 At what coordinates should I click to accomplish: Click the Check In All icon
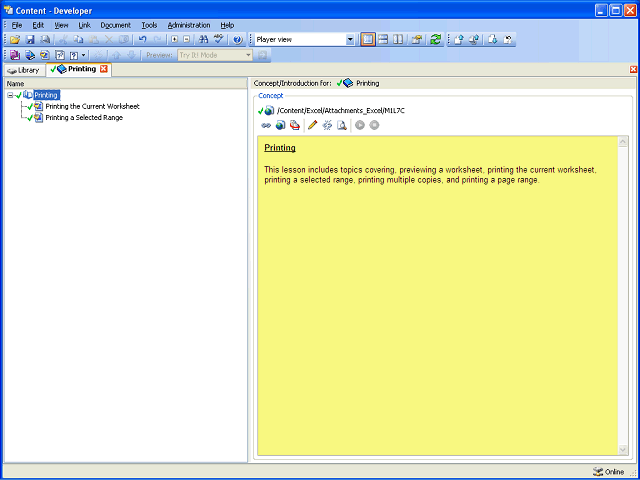474,40
